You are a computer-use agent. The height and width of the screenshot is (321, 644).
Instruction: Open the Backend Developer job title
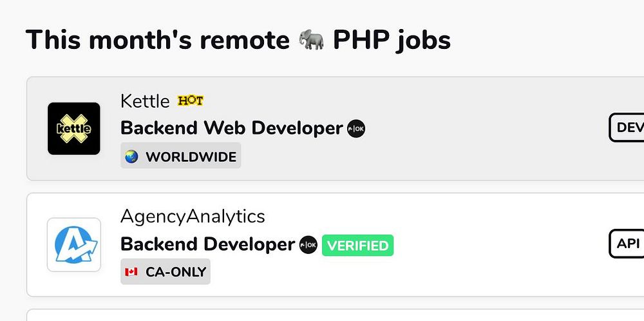coord(207,245)
